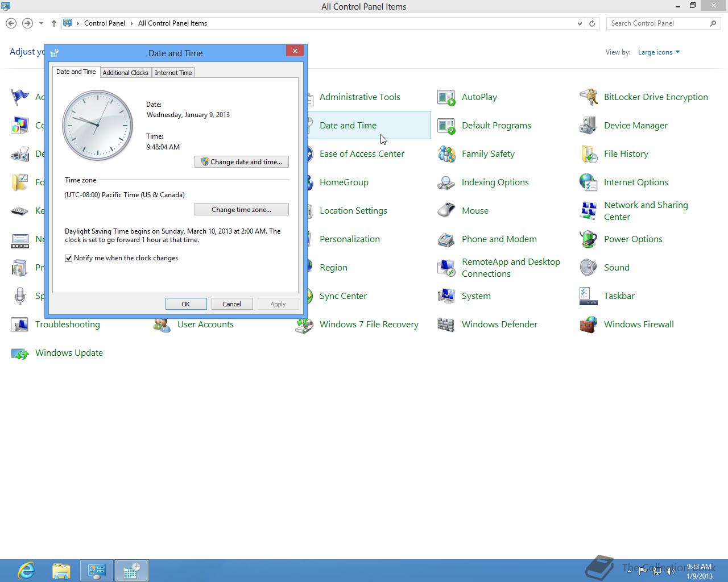Refresh the Control Panel view
This screenshot has width=728, height=582.
pos(592,23)
